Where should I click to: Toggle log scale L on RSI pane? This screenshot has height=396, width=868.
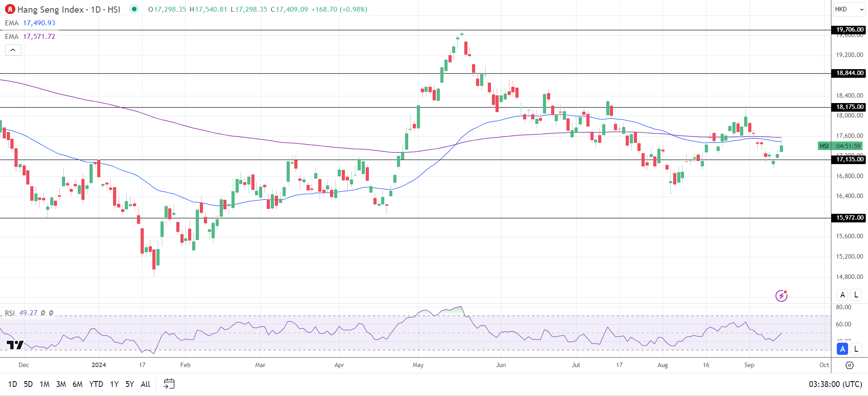pyautogui.click(x=856, y=349)
